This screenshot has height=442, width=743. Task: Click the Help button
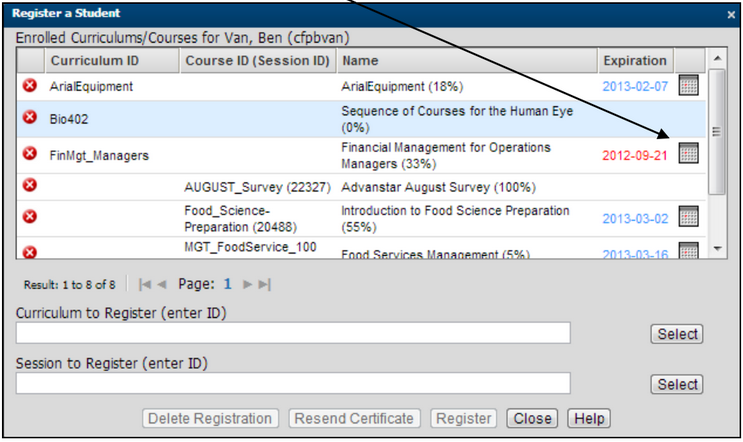[x=589, y=418]
